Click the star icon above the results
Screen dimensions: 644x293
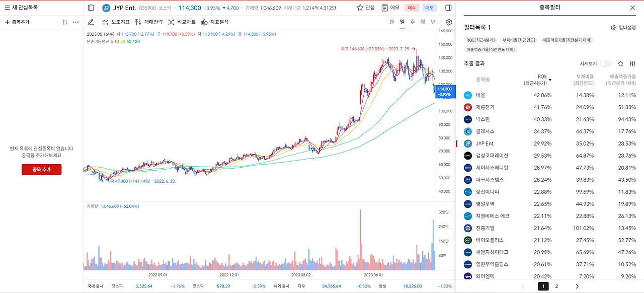(x=620, y=64)
